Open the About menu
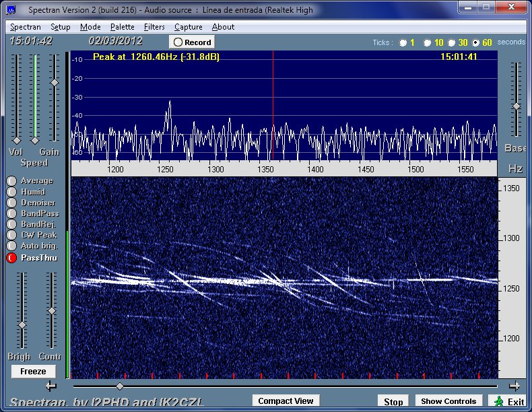Viewport: 532px width, 412px height. tap(223, 27)
